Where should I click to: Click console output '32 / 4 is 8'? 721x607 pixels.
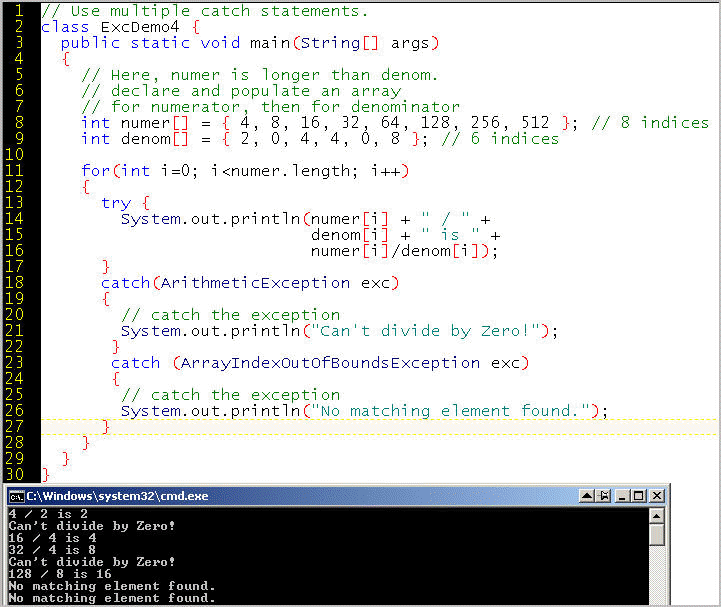(52, 550)
